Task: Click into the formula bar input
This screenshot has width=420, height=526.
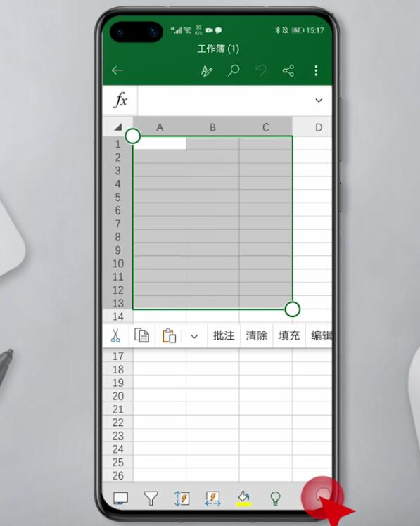Action: (x=225, y=101)
